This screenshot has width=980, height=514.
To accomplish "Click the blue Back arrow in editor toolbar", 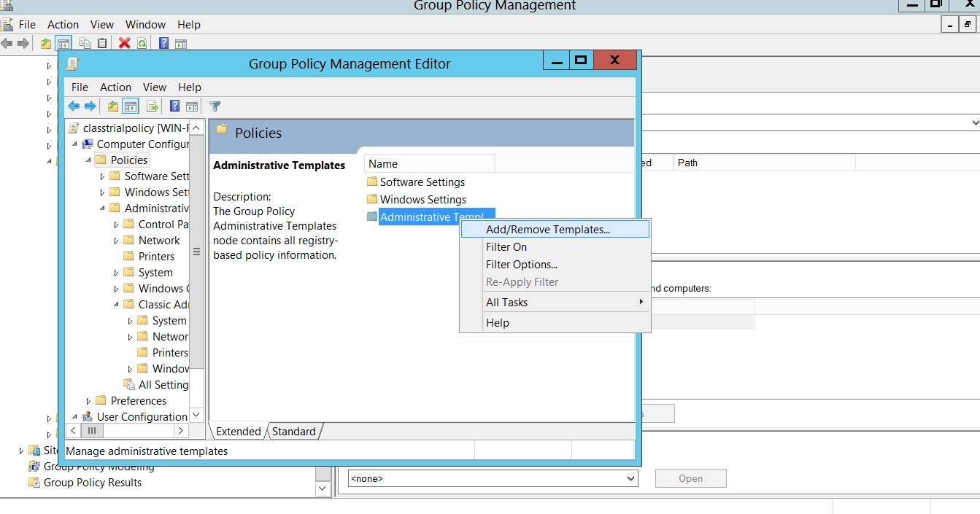I will [74, 106].
